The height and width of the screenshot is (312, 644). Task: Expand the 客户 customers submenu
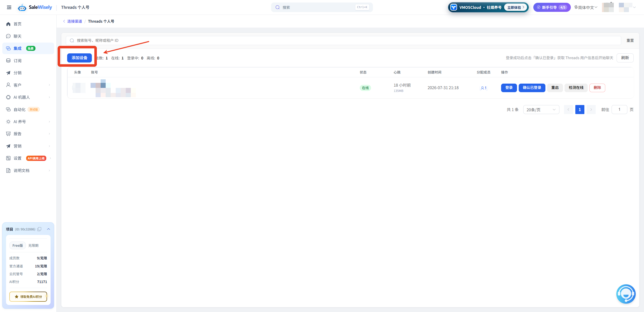(x=28, y=85)
